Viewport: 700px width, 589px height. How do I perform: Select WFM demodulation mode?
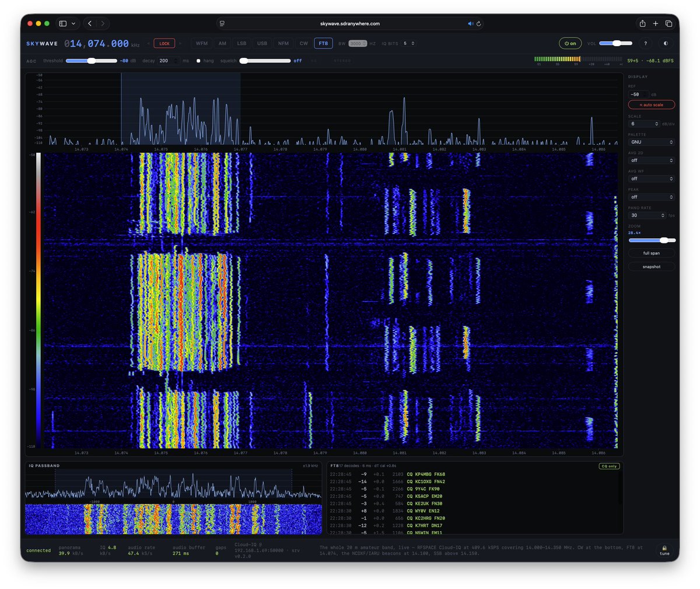(202, 43)
